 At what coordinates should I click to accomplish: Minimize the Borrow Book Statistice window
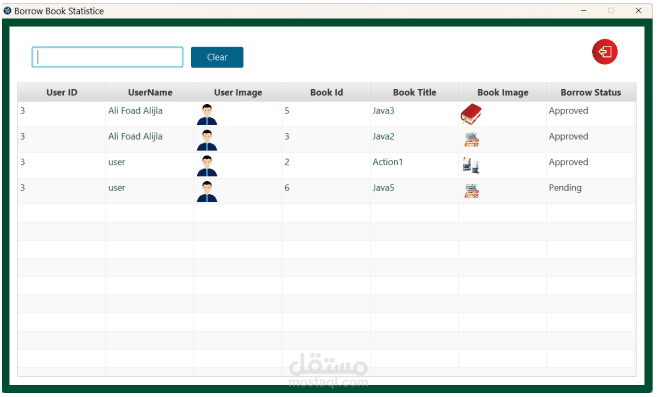(583, 10)
